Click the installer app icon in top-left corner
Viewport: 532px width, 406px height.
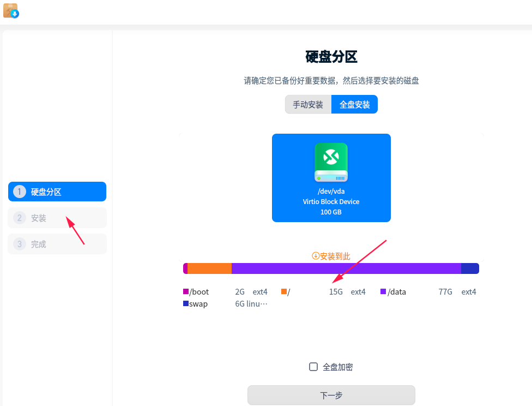click(9, 10)
